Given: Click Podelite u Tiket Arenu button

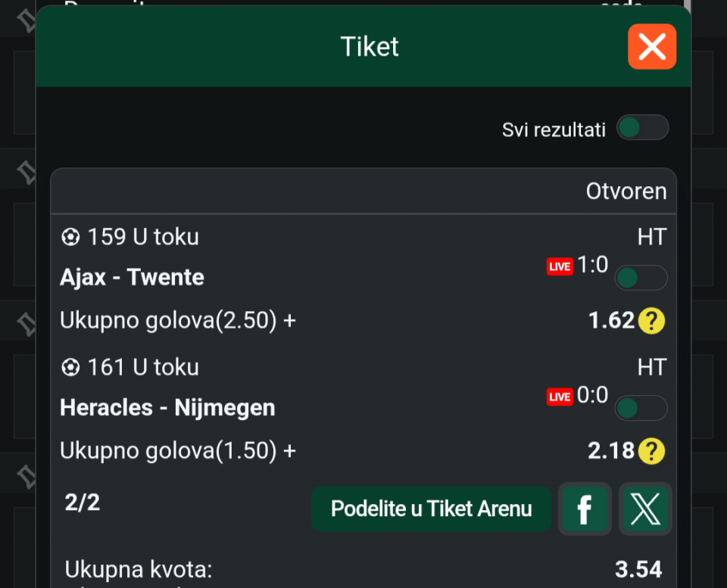Looking at the screenshot, I should [431, 509].
